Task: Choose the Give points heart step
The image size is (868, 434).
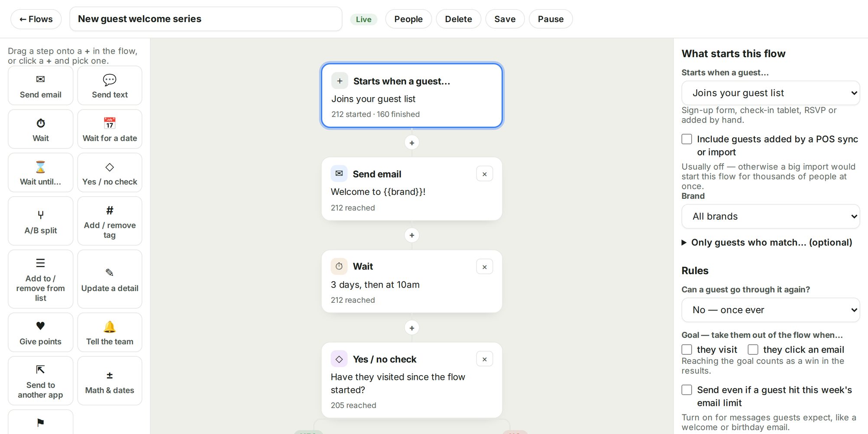Action: point(40,332)
